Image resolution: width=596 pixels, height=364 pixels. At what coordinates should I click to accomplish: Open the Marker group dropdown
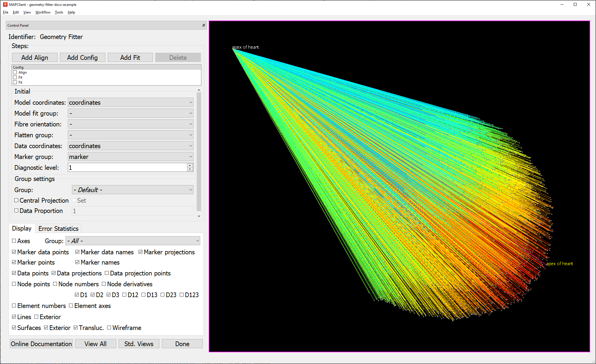click(131, 157)
